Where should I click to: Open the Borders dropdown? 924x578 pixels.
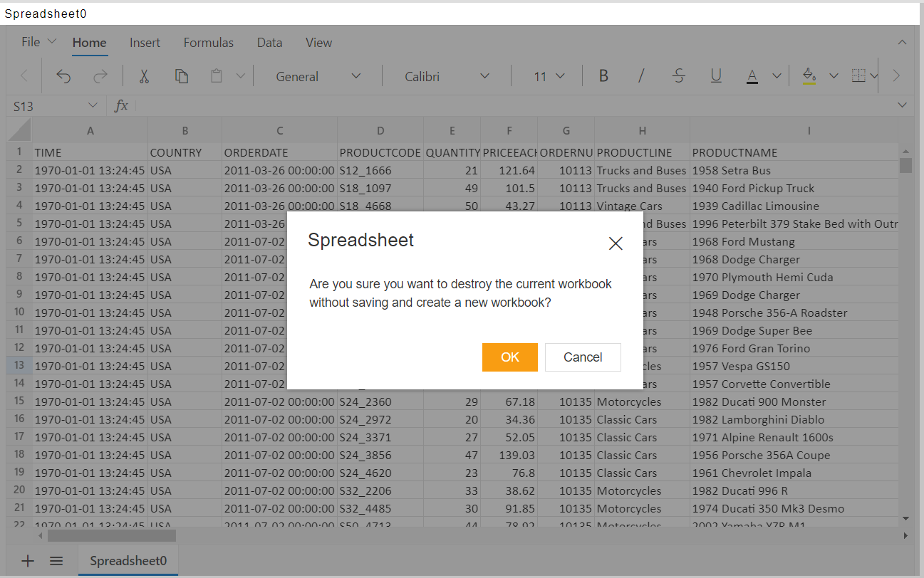(x=865, y=76)
